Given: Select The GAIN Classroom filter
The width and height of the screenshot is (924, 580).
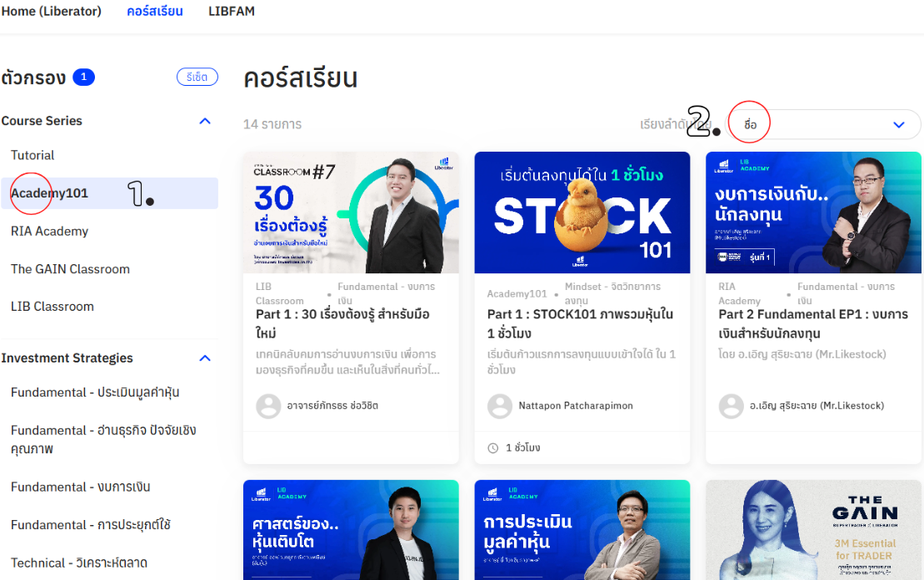Looking at the screenshot, I should click(70, 269).
